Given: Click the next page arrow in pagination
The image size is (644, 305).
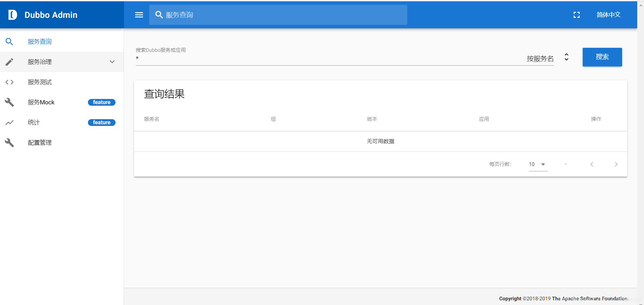Looking at the screenshot, I should pyautogui.click(x=616, y=164).
